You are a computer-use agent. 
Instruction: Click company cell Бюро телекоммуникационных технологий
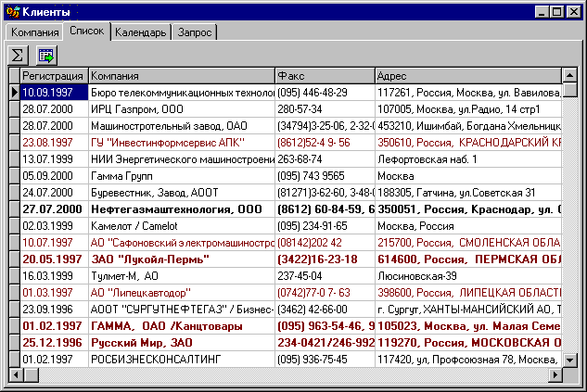(182, 93)
